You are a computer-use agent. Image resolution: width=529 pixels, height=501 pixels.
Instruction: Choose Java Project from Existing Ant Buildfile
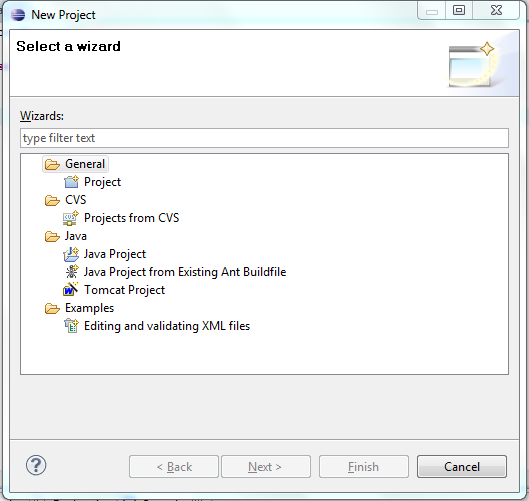[x=185, y=272]
